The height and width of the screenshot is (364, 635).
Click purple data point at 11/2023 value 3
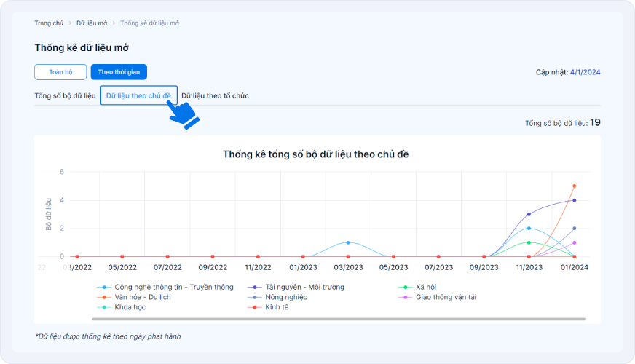tap(529, 215)
